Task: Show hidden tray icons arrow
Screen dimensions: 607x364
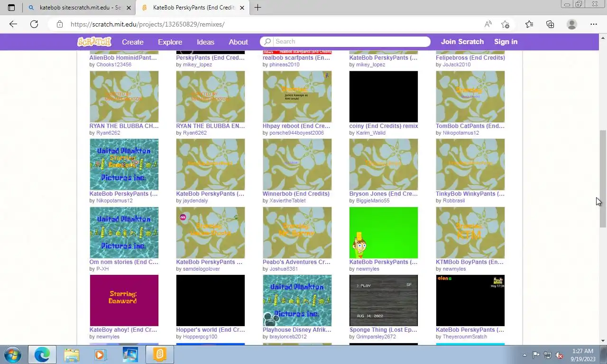Action: 524,355
